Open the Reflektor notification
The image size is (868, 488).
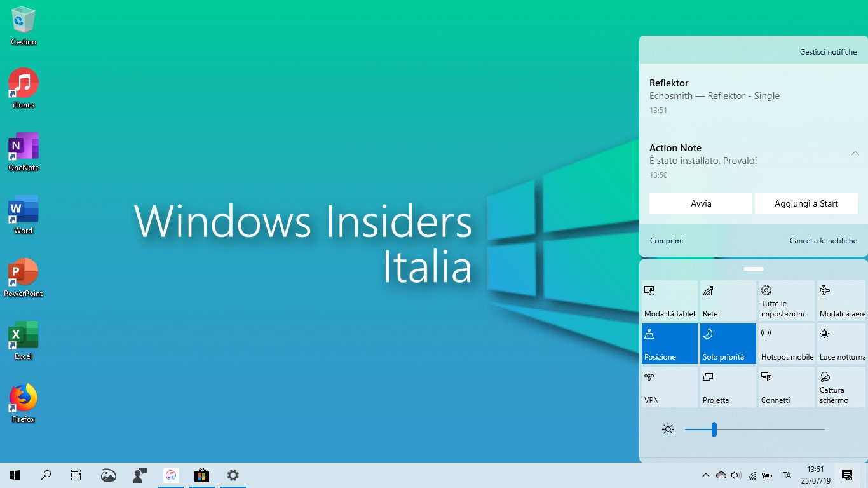(x=754, y=96)
